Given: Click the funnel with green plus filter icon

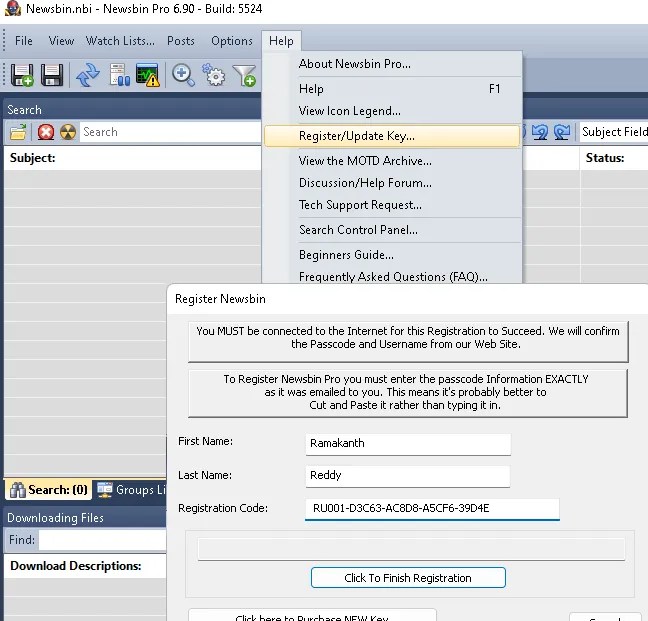Looking at the screenshot, I should tap(244, 75).
